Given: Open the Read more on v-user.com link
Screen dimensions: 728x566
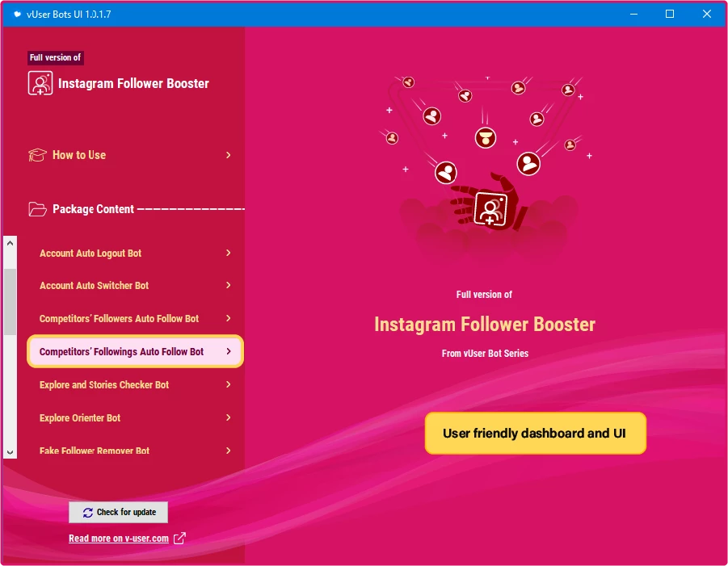Looking at the screenshot, I should click(119, 539).
